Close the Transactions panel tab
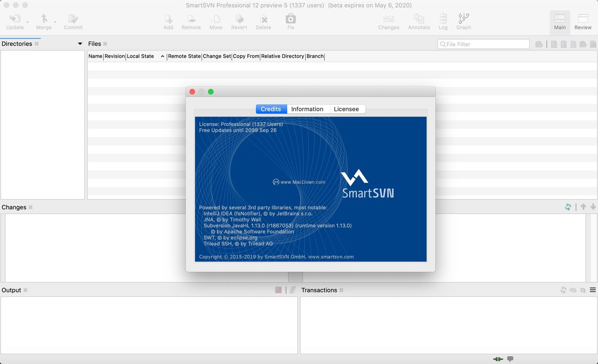Image resolution: width=598 pixels, height=364 pixels. 341,290
